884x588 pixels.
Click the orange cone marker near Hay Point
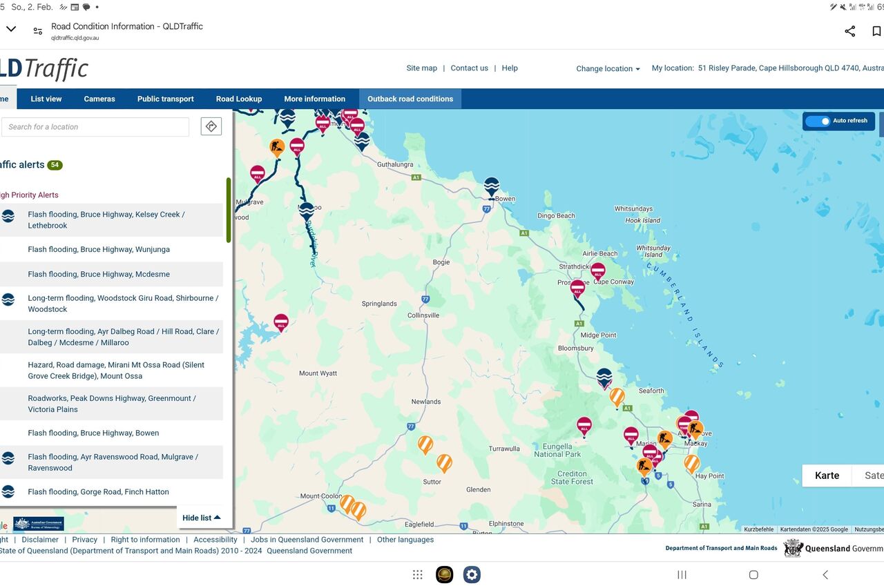pyautogui.click(x=691, y=463)
